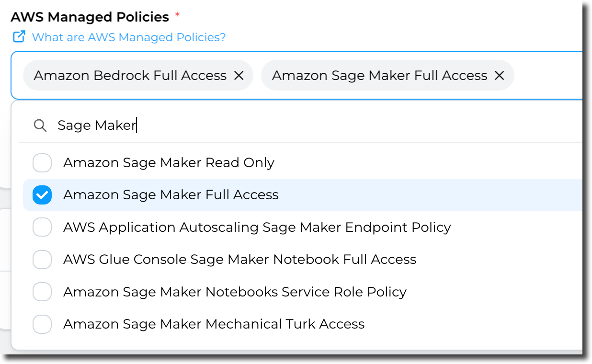
Task: Click the search magnifier icon
Action: click(40, 125)
